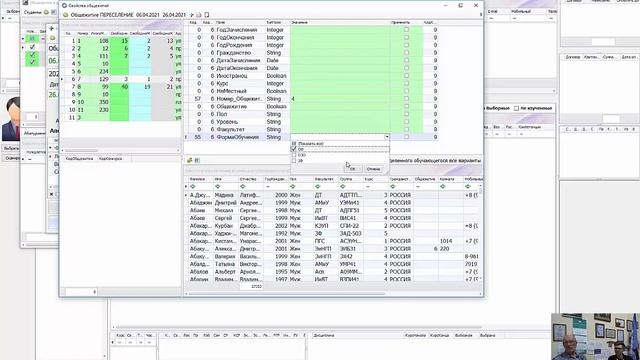The height and width of the screenshot is (360, 640).
Task: Check the second option in the dropdown list
Action: 294,149
